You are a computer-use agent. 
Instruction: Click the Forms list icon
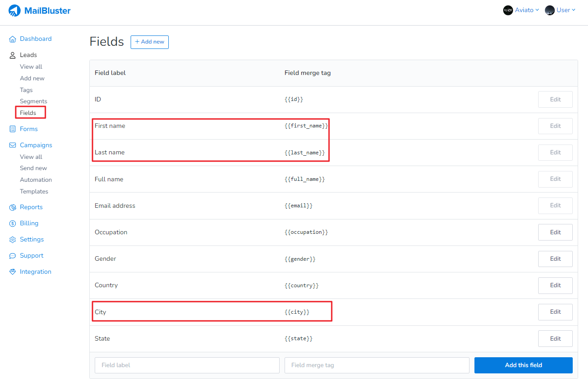point(13,129)
